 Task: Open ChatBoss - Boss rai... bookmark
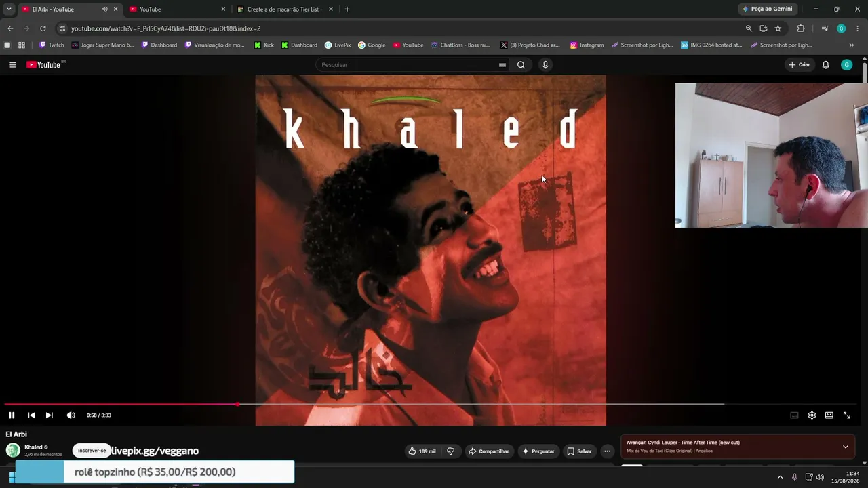460,45
